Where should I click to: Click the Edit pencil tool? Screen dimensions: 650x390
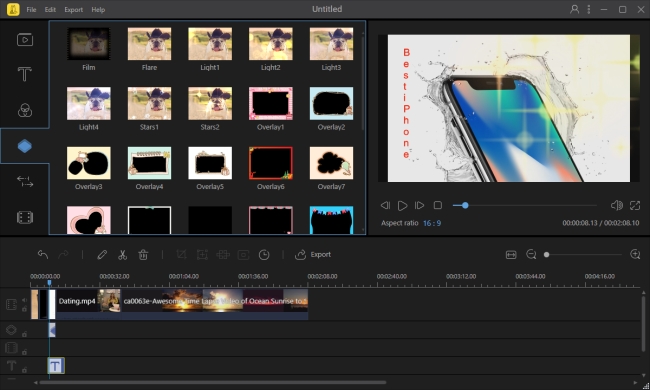(x=102, y=254)
